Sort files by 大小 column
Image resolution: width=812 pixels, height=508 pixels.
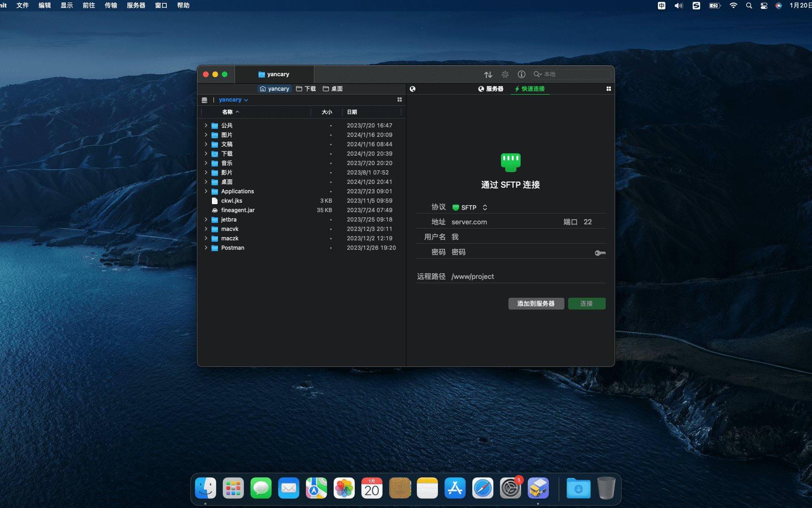click(327, 112)
